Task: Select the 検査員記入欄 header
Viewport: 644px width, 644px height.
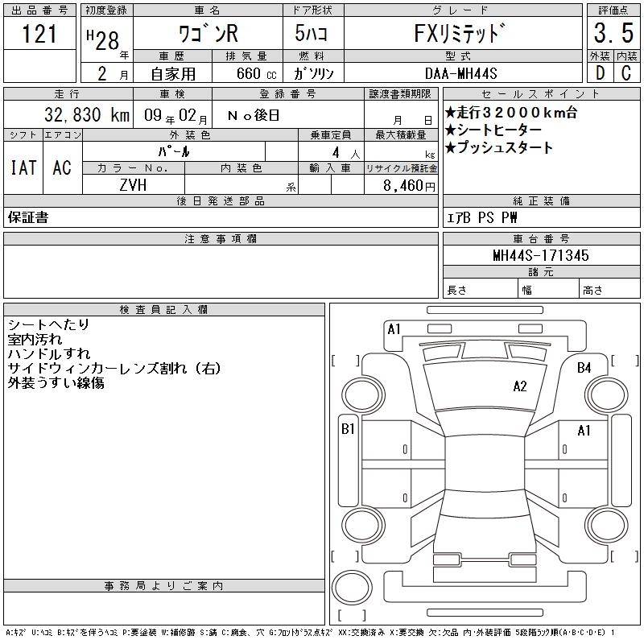Action: (164, 310)
